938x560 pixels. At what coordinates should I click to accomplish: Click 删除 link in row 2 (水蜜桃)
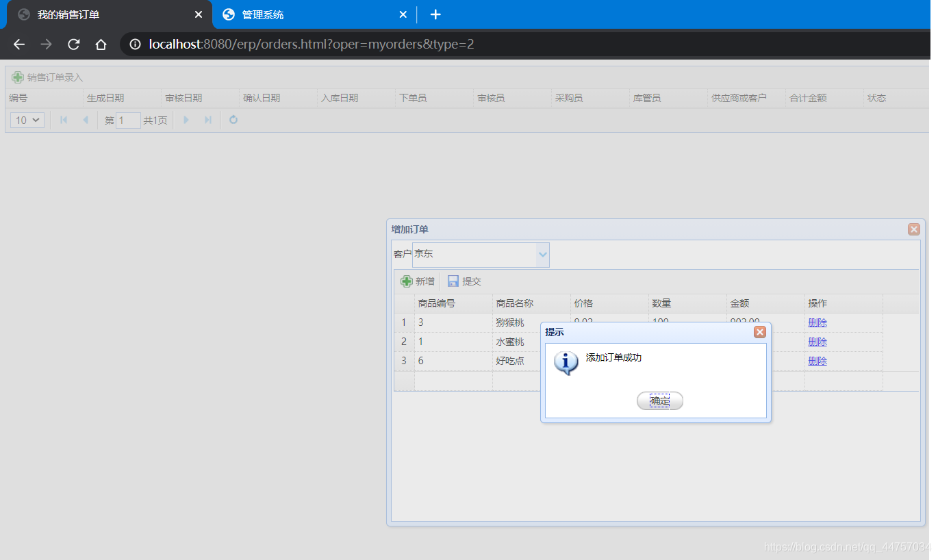[x=817, y=342]
